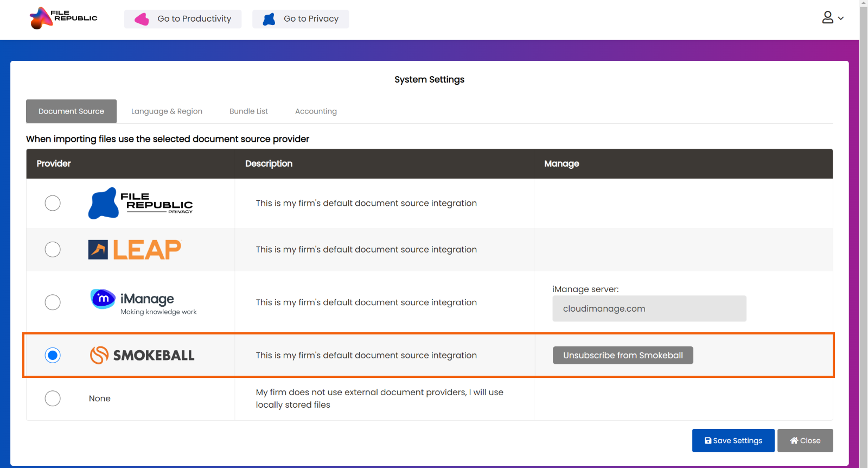Click the 'iManage server:' label
This screenshot has height=468, width=868.
pos(585,289)
